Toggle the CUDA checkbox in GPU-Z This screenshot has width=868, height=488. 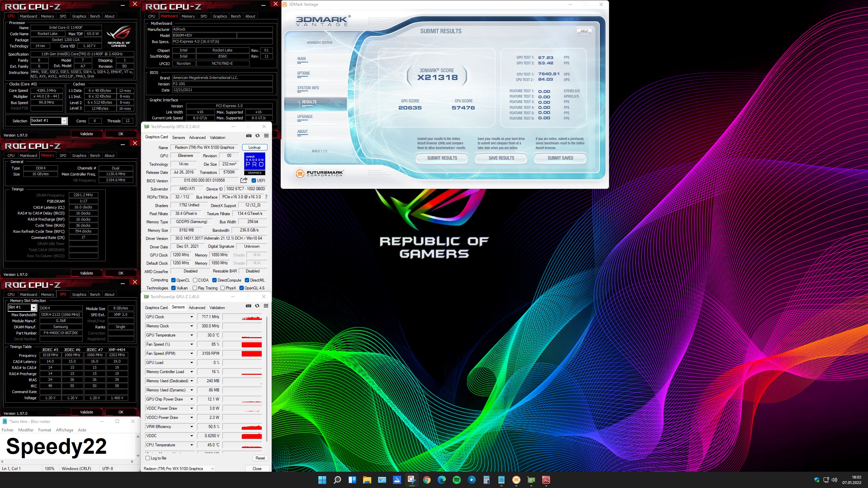click(x=195, y=280)
